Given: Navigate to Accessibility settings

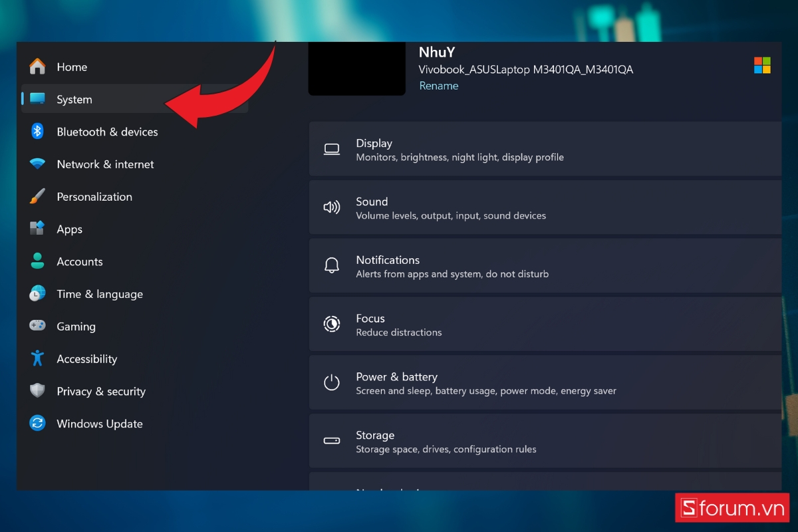Looking at the screenshot, I should (x=134, y=358).
